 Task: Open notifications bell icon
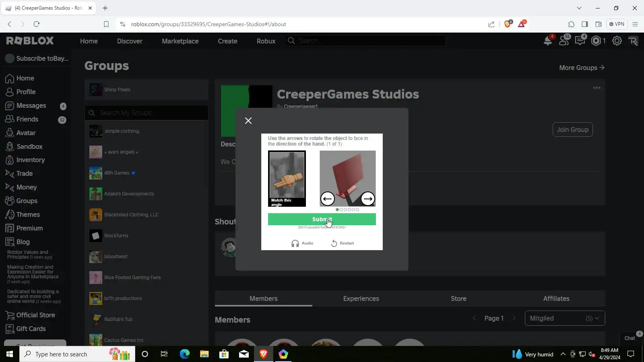tap(548, 41)
